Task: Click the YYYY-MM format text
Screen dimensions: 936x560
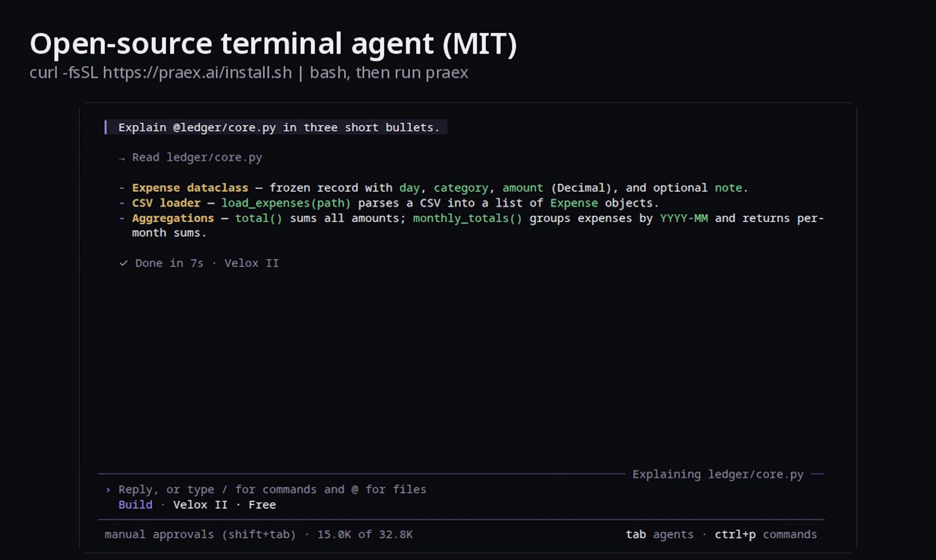Action: click(684, 218)
